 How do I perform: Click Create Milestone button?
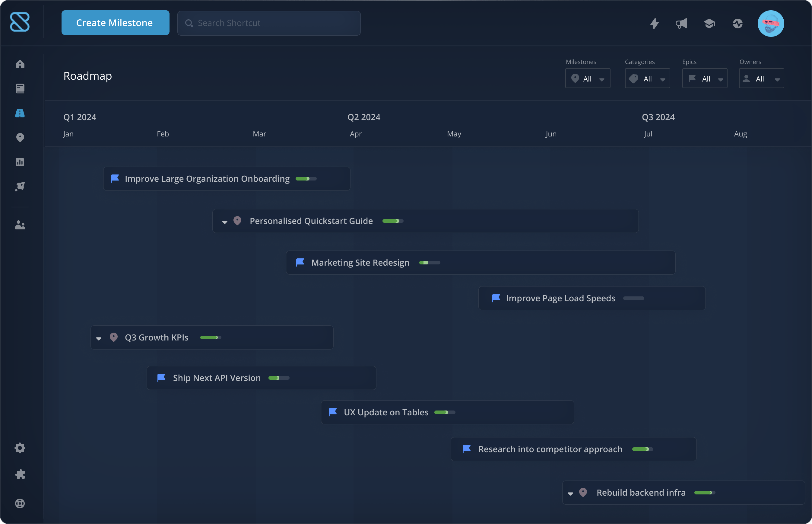(x=115, y=23)
